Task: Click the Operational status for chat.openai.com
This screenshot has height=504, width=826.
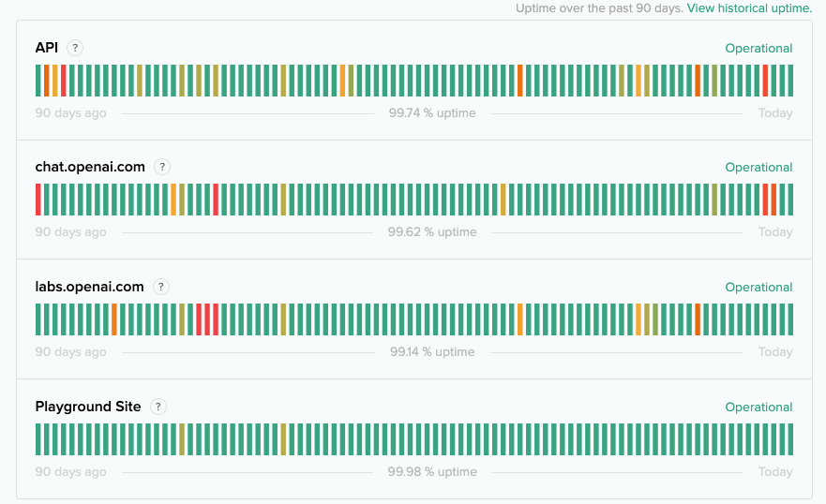Action: click(758, 168)
